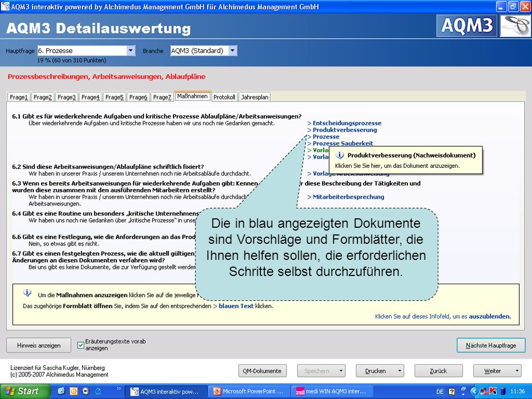532x399 pixels.
Task: Open the Entscheidungsprozesse document link
Action: (344, 123)
